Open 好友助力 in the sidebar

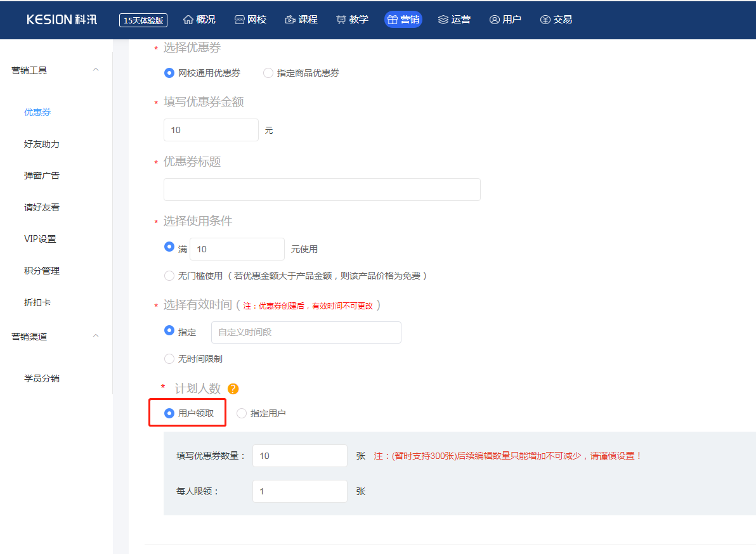coord(42,144)
